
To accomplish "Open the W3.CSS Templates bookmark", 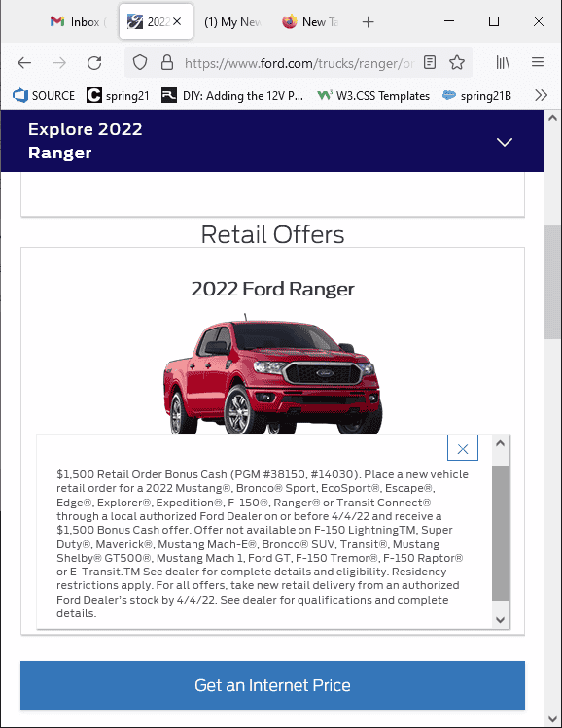I will coord(373,95).
